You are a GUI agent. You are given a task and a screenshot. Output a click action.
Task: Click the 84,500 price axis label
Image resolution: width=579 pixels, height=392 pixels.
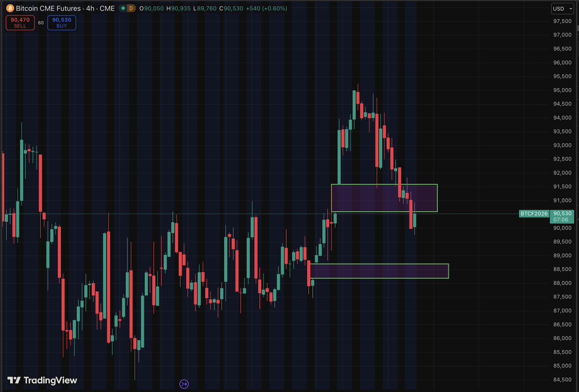click(x=563, y=379)
